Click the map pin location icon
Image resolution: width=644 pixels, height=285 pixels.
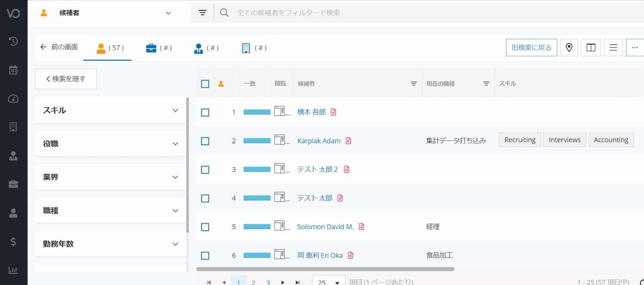point(569,48)
